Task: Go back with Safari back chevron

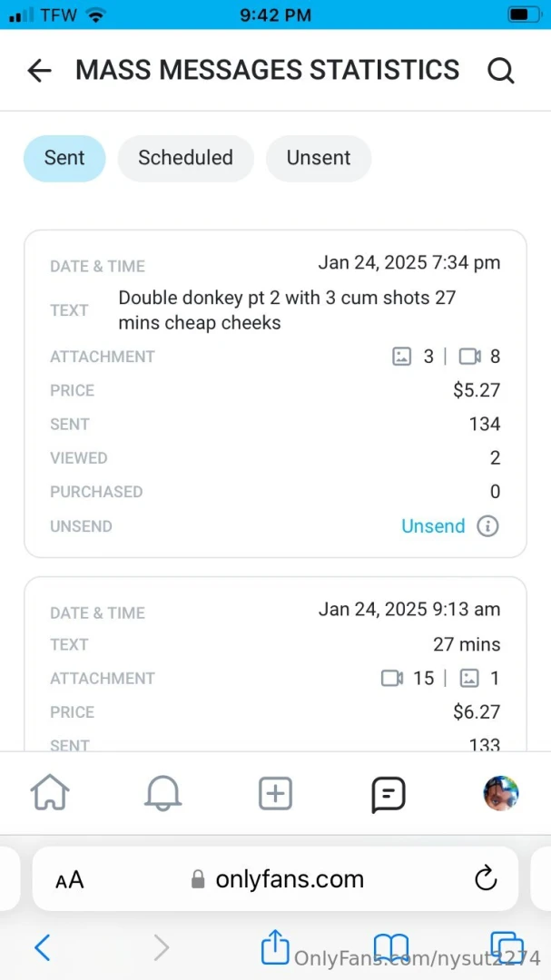Action: click(42, 948)
